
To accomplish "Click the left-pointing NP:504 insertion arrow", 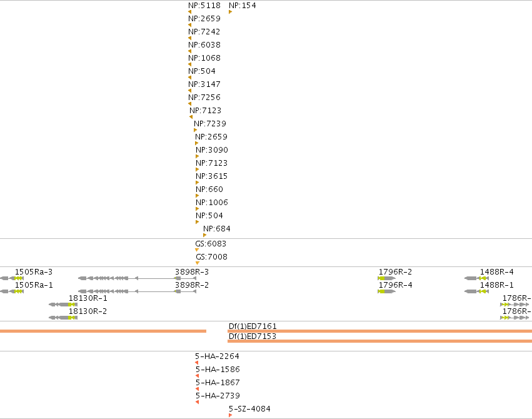I will click(x=189, y=78).
